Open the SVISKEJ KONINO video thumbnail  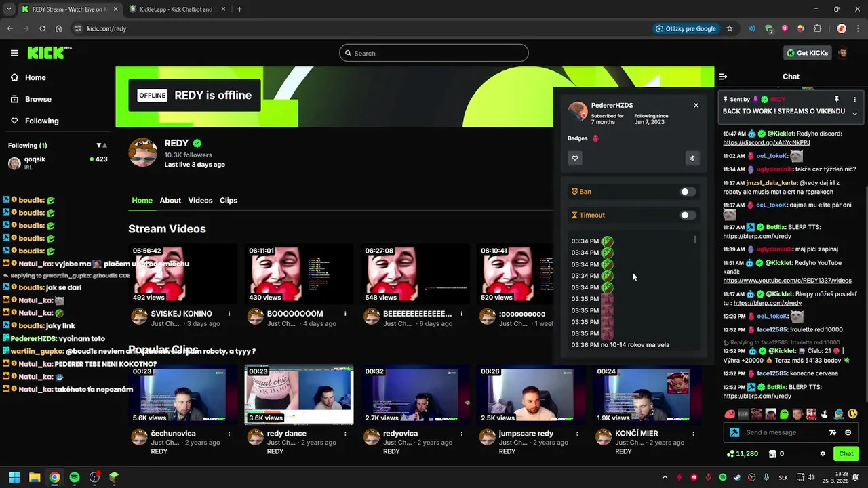(182, 274)
